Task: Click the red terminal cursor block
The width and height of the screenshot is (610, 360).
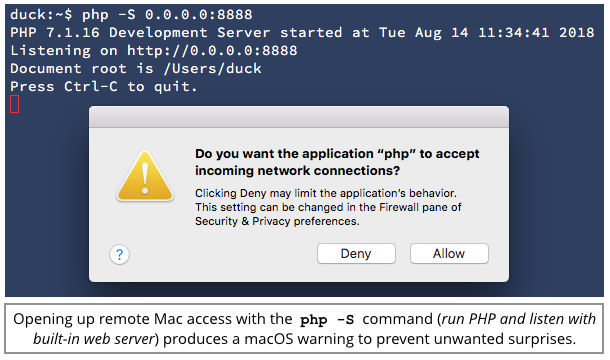Action: 14,104
